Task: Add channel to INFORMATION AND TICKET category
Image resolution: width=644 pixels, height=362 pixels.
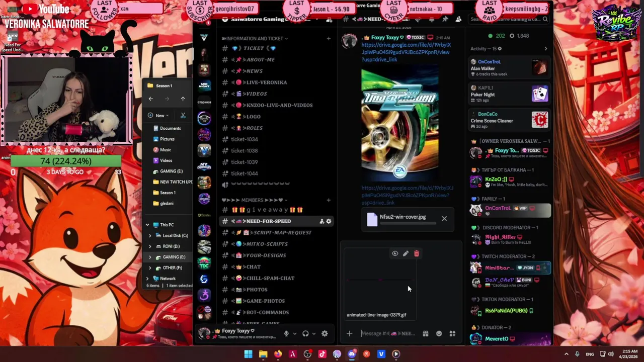Action: coord(329,38)
